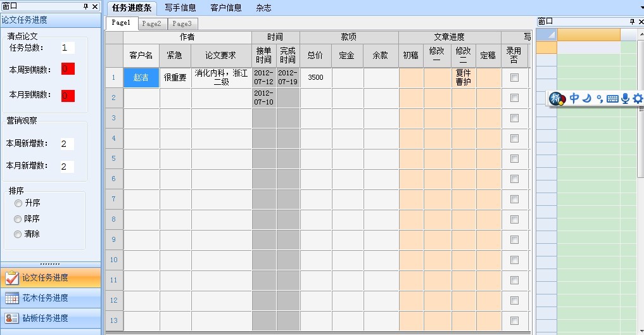
Task: Select row header number 12
Action: (114, 301)
